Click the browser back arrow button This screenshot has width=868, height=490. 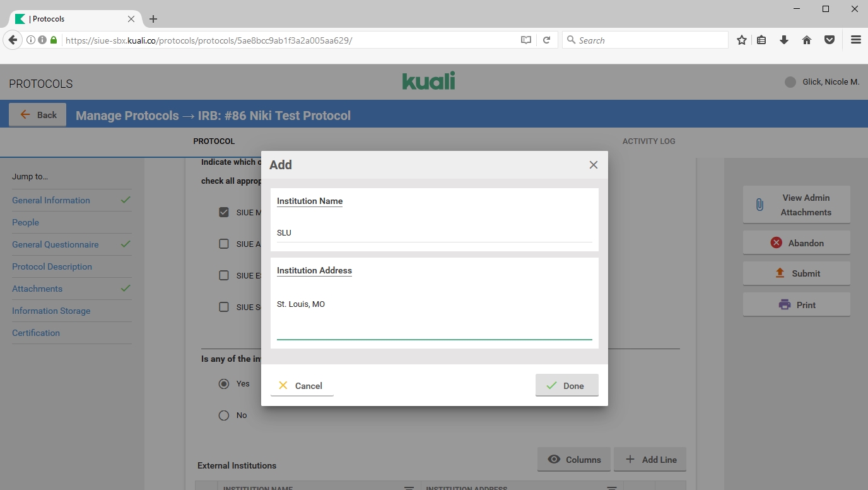pos(13,40)
